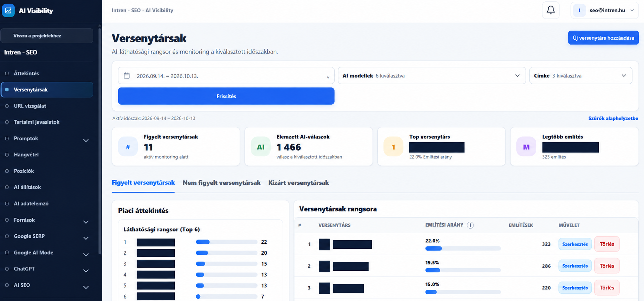Switch to Nem figyelt versenytársak tab
644x301 pixels.
(221, 183)
